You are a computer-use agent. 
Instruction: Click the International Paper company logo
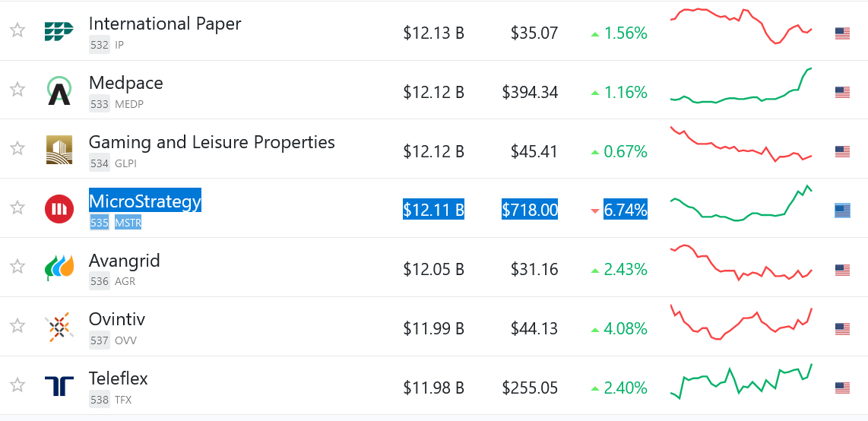tap(59, 30)
